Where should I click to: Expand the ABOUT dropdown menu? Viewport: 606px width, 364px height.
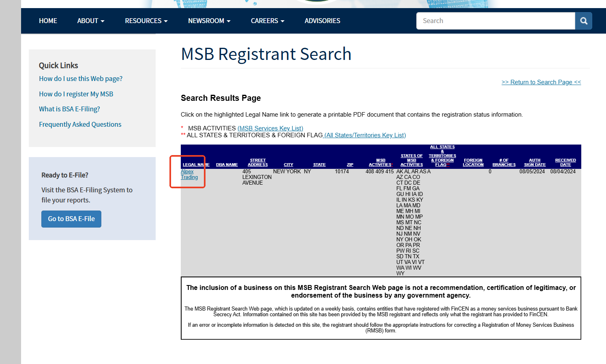pyautogui.click(x=90, y=21)
